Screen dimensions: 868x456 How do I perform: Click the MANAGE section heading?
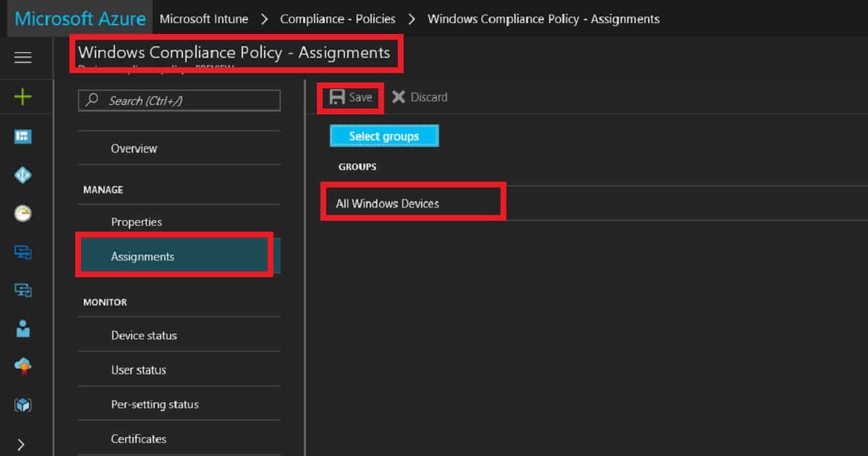click(x=103, y=190)
